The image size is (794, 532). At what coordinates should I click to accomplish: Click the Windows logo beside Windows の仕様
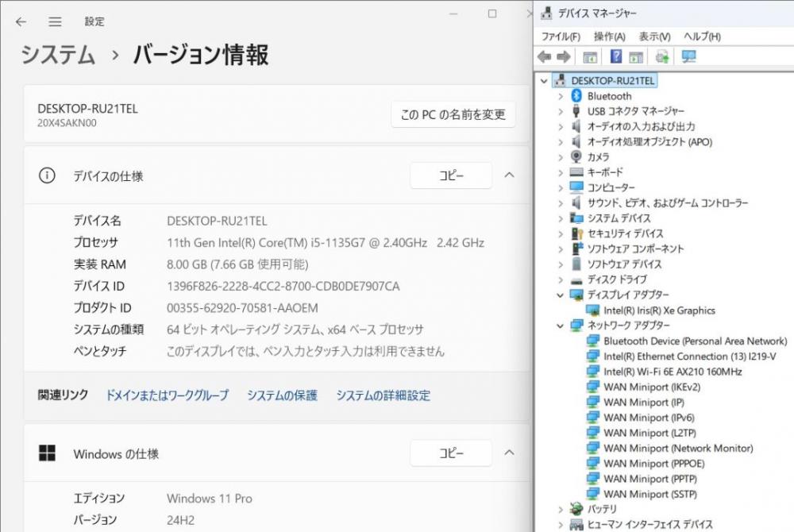(47, 453)
